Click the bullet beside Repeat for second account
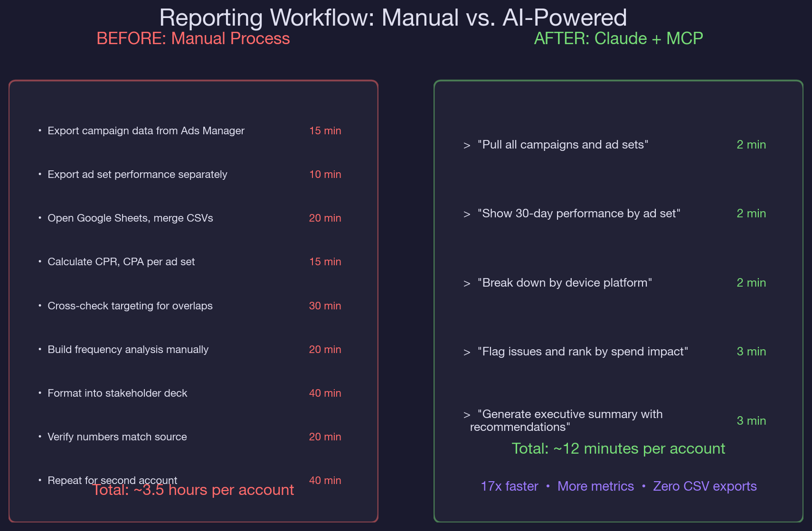 (x=39, y=480)
